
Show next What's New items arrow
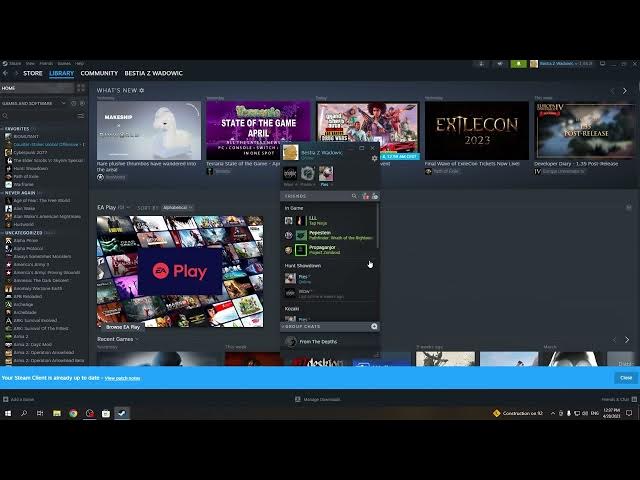(625, 91)
